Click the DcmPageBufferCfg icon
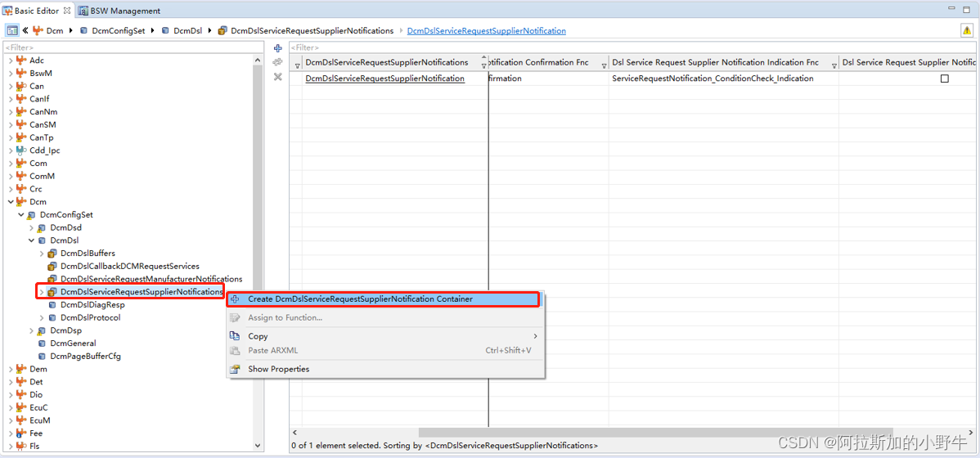980x458 pixels. click(x=42, y=356)
